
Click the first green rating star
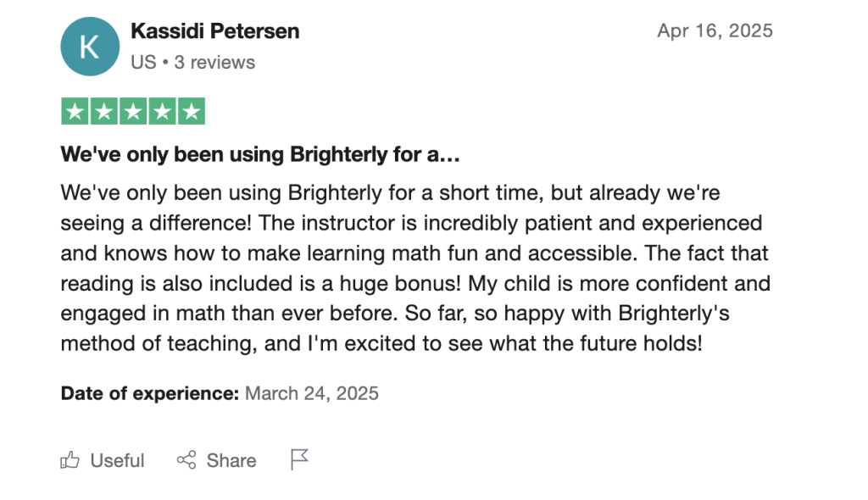tap(75, 111)
